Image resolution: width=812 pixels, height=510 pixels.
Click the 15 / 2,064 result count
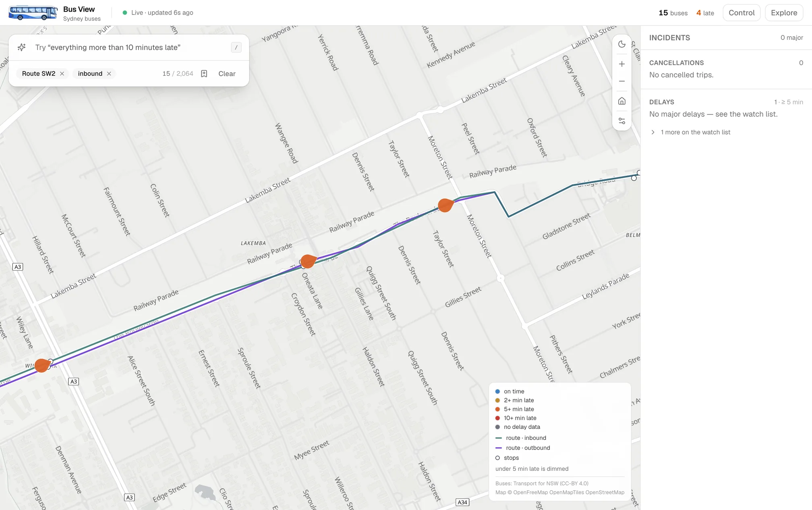click(178, 74)
